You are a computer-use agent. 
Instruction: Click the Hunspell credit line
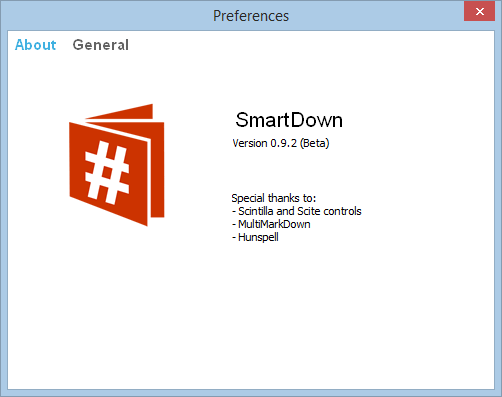[x=255, y=237]
